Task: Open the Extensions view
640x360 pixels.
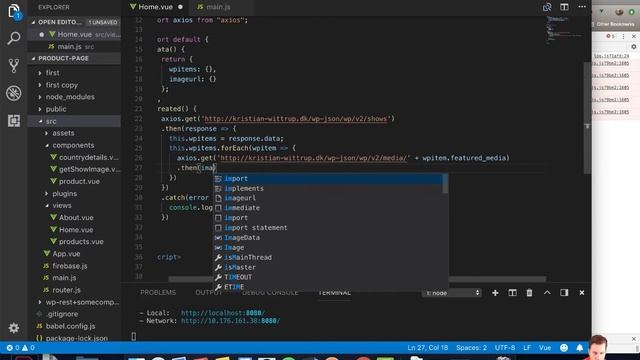Action: coord(13,121)
